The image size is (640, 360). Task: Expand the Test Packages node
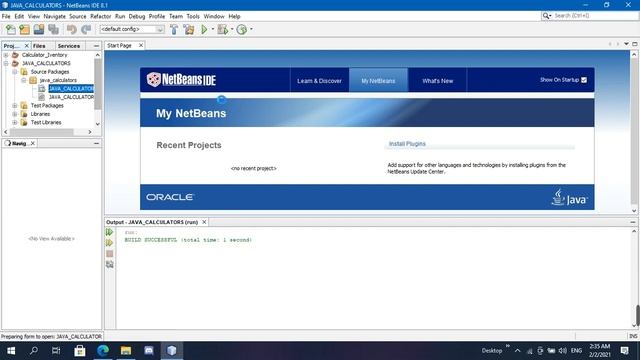pyautogui.click(x=15, y=106)
